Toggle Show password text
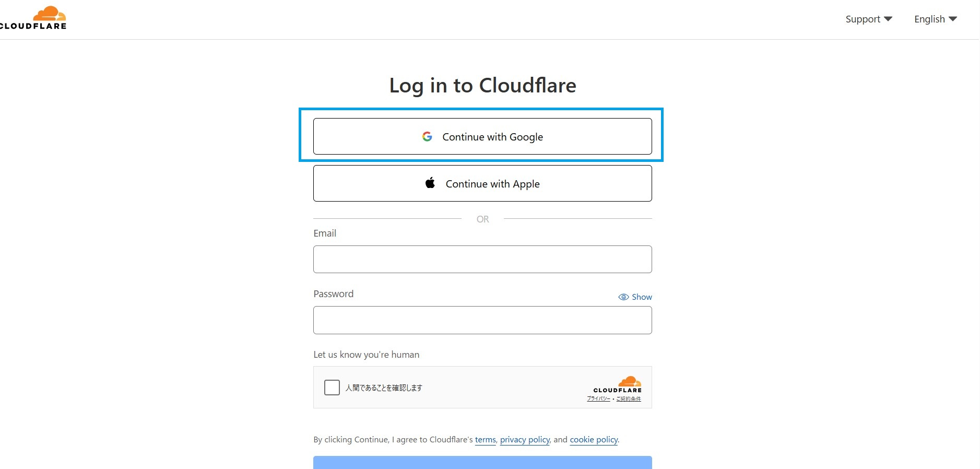This screenshot has height=469, width=980. pos(642,297)
